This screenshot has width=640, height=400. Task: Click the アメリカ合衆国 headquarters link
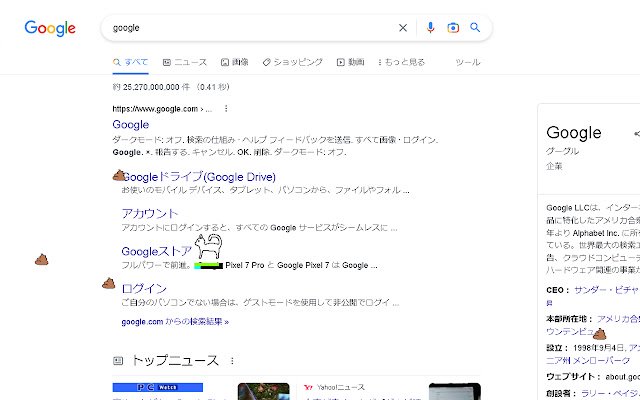(x=618, y=319)
